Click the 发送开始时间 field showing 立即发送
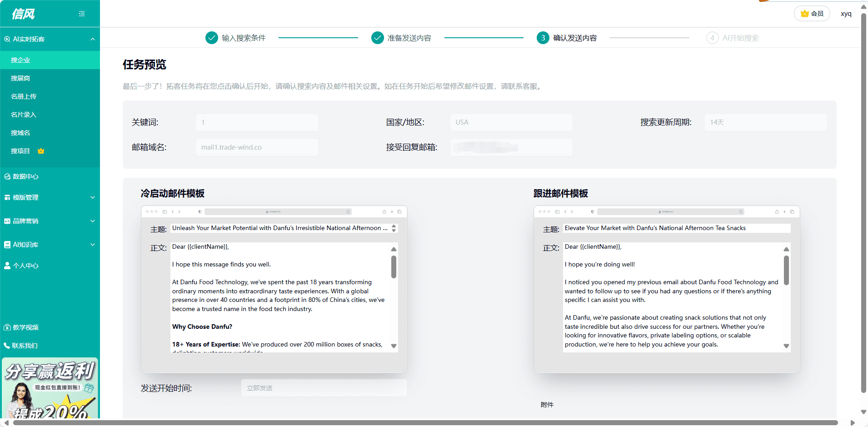The width and height of the screenshot is (868, 427). tap(324, 388)
